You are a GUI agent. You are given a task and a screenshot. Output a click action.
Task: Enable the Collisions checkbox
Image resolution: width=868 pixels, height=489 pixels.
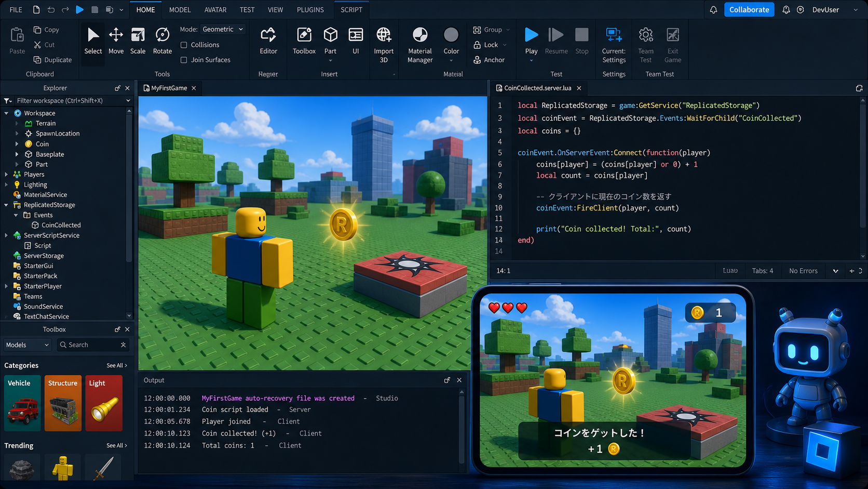[184, 45]
